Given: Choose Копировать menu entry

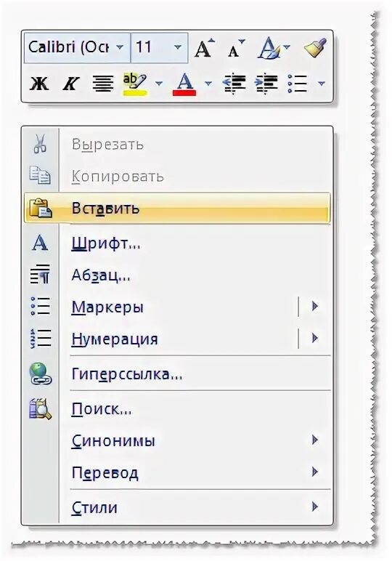Looking at the screenshot, I should point(177,176).
